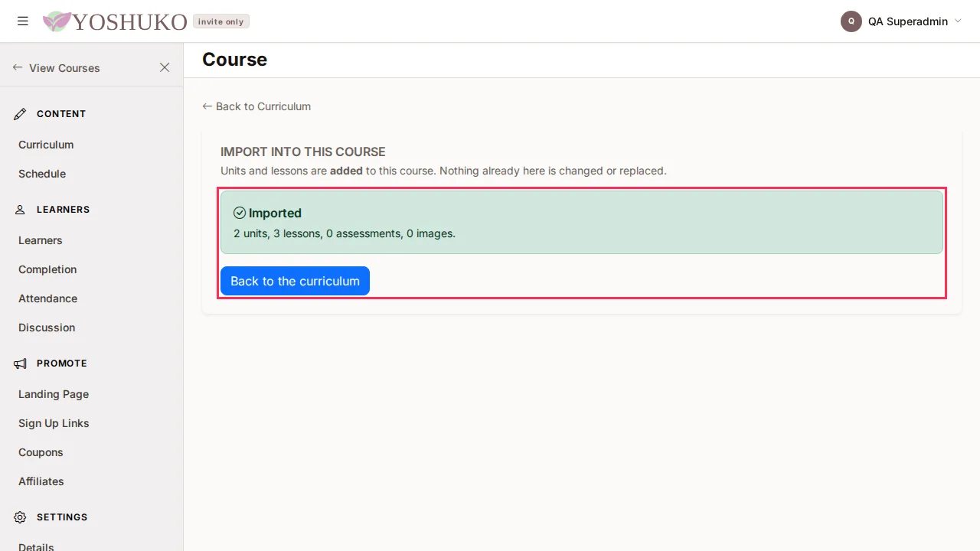The image size is (980, 551).
Task: Click the Imported checkmark icon
Action: [x=240, y=213]
